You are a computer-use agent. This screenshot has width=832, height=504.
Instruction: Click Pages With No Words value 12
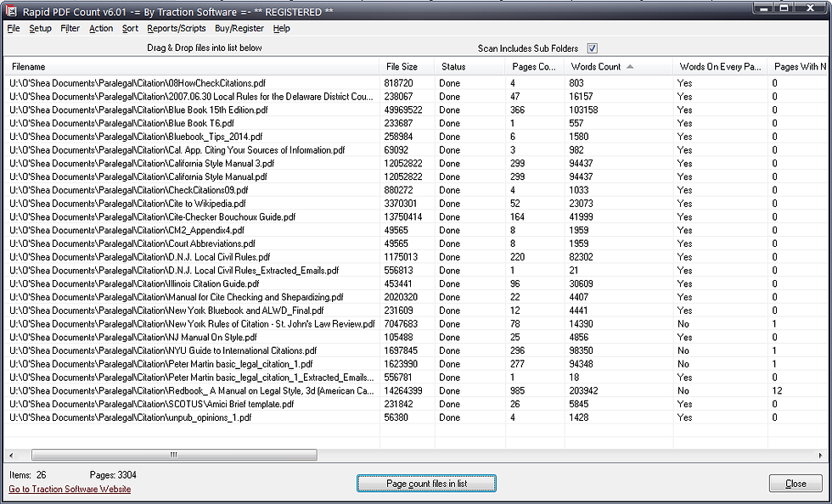(x=778, y=391)
